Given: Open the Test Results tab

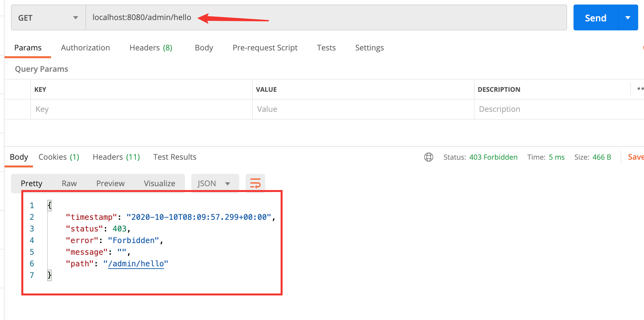Looking at the screenshot, I should coord(175,157).
